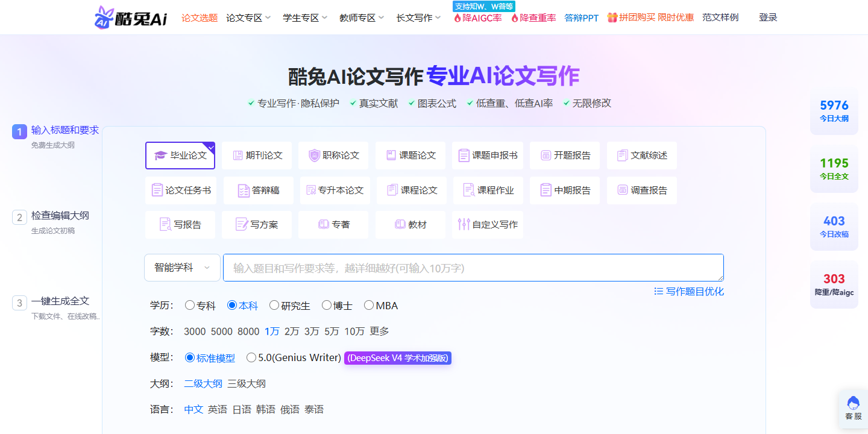Choose the 调查报告 icon
The image size is (868, 434).
click(623, 190)
